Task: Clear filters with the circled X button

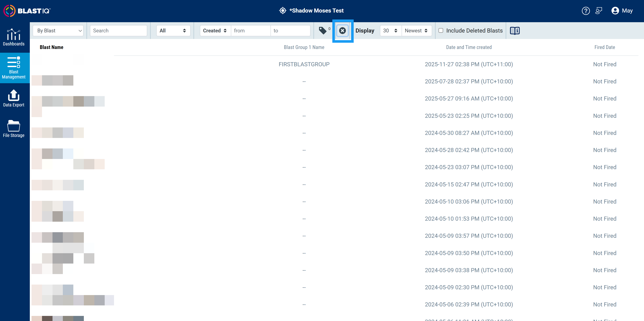Action: click(342, 31)
